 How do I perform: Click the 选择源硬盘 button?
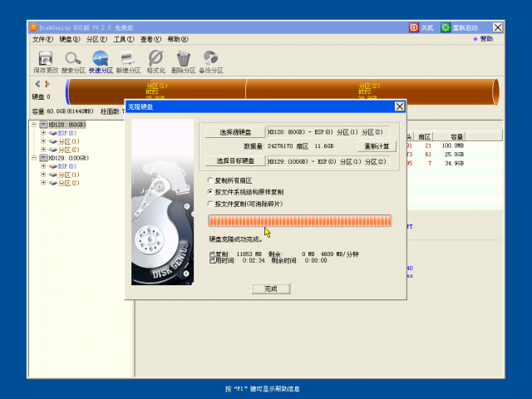click(x=235, y=132)
